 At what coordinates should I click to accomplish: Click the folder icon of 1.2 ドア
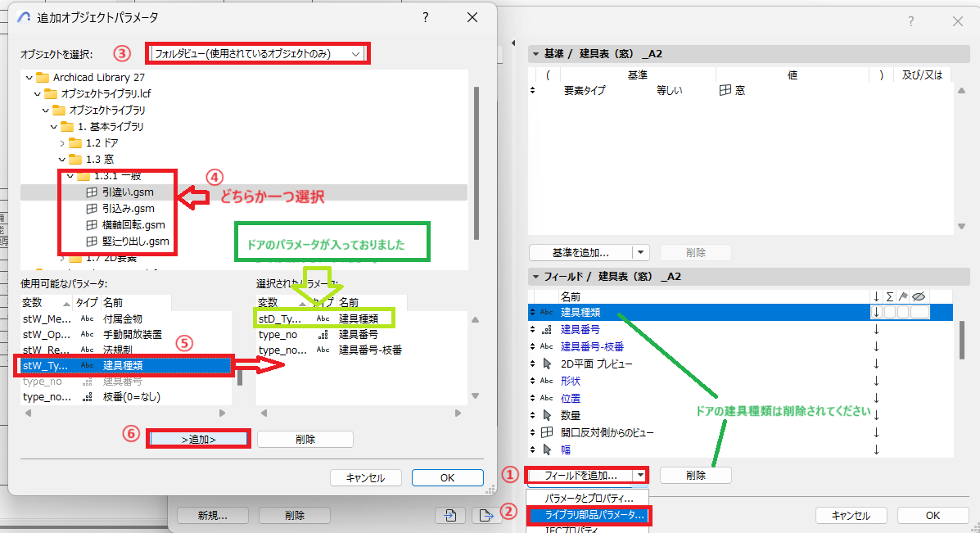(75, 143)
